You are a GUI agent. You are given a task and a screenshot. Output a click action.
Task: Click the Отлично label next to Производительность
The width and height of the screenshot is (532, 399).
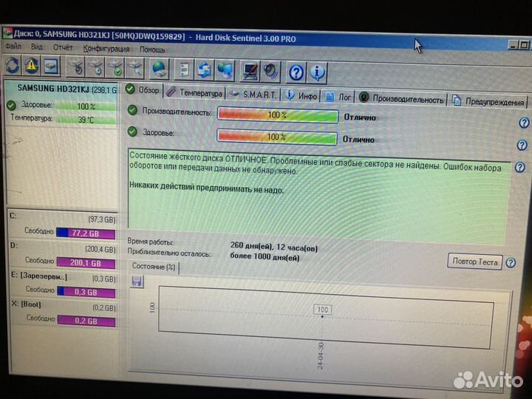click(x=360, y=117)
